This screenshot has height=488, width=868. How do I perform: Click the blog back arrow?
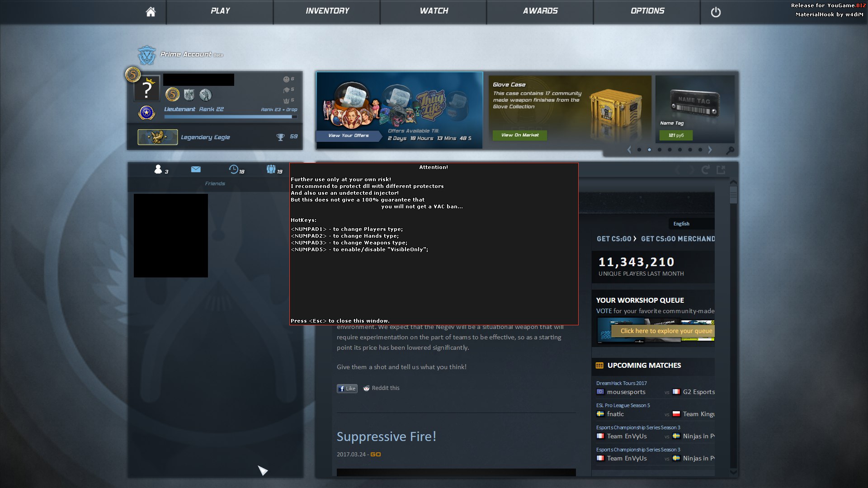tap(678, 170)
